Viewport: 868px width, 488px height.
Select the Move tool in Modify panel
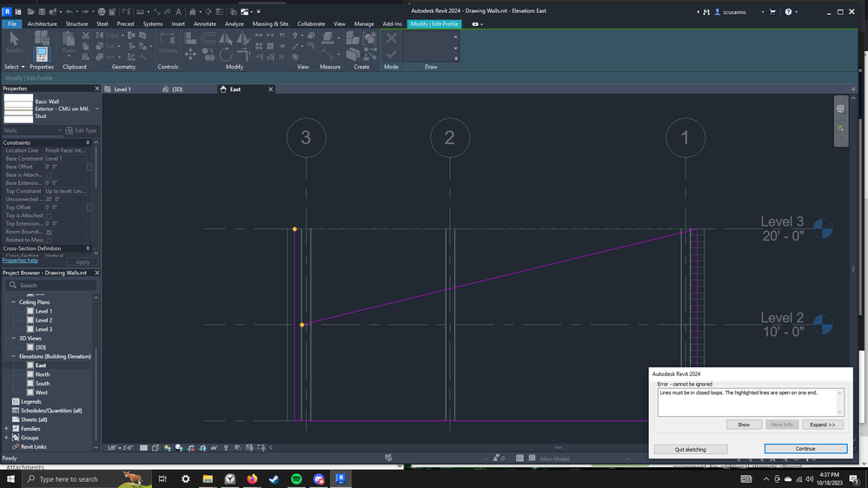tap(190, 54)
